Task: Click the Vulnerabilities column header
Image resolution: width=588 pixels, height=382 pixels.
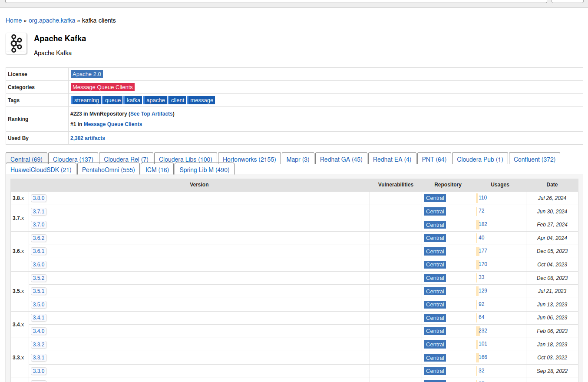Action: 396,185
